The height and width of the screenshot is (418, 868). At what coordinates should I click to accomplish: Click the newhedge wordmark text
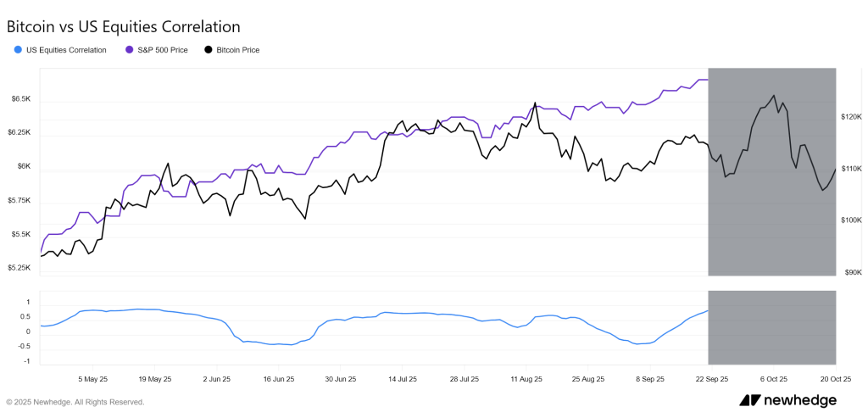point(808,400)
